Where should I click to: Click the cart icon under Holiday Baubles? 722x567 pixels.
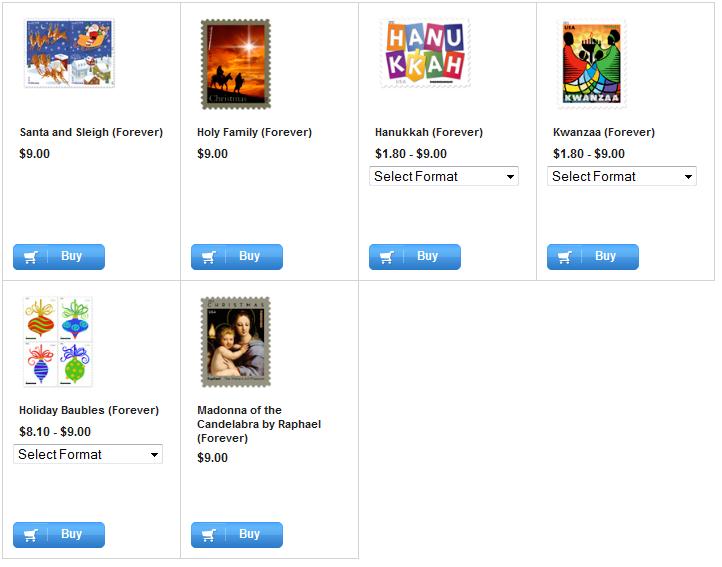point(30,535)
